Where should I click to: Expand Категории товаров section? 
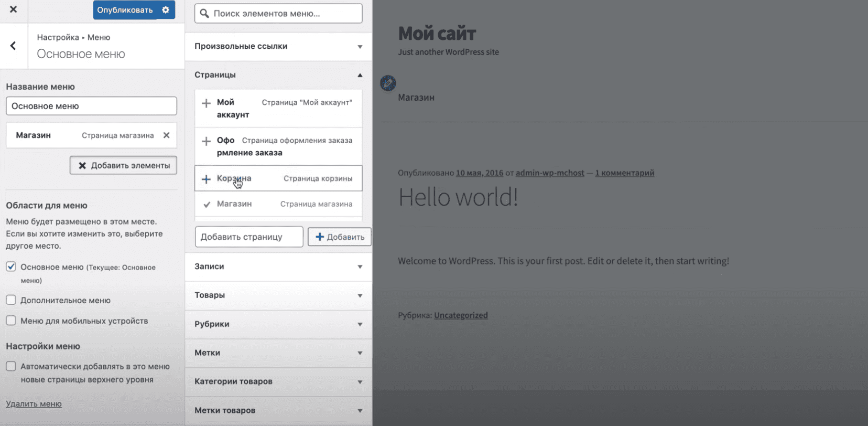pos(278,381)
